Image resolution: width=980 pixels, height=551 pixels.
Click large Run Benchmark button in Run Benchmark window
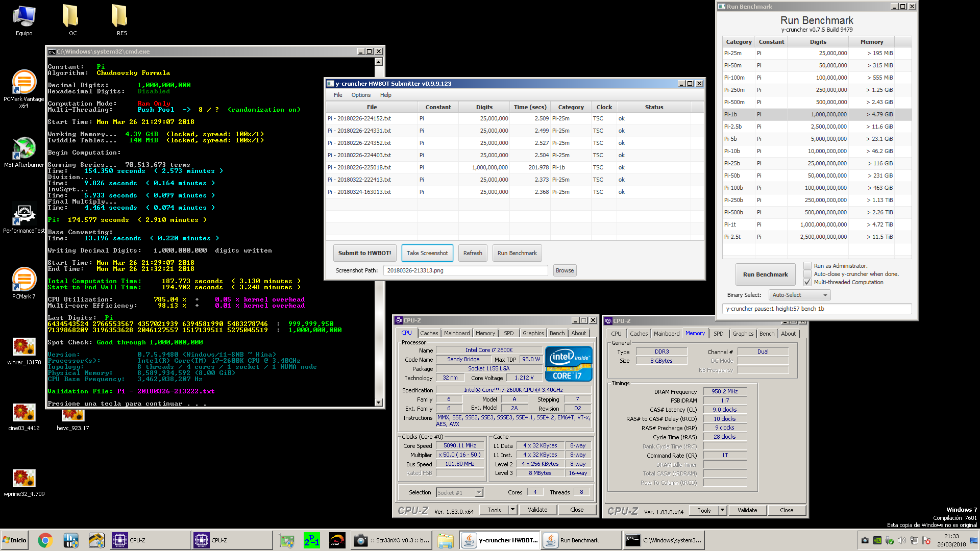(x=765, y=274)
